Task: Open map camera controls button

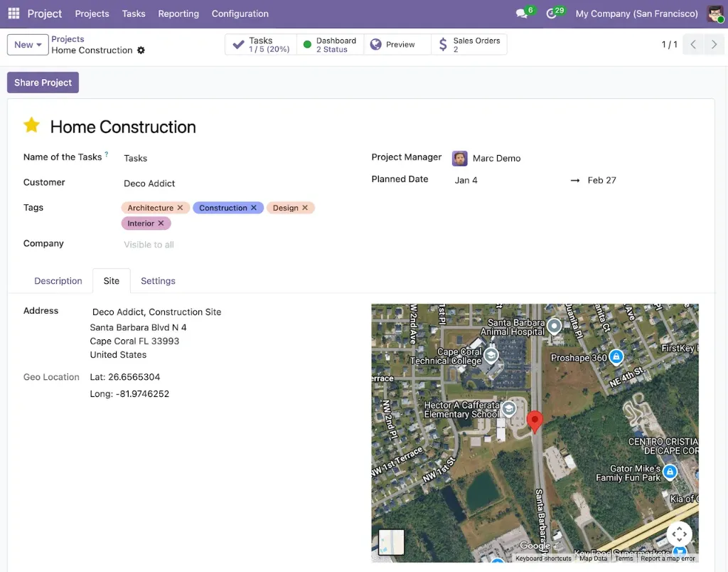Action: tap(679, 534)
